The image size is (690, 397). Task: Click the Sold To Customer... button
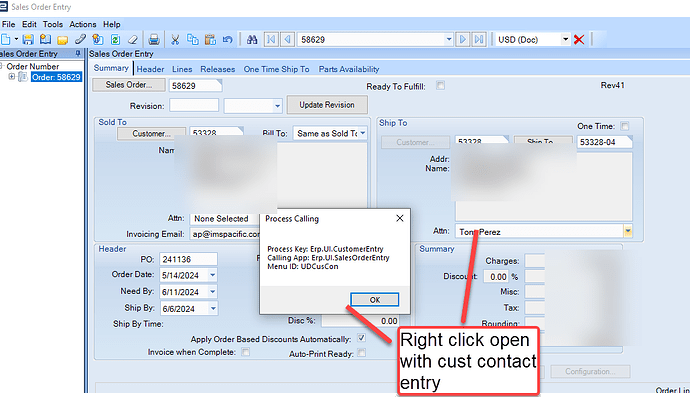point(151,133)
